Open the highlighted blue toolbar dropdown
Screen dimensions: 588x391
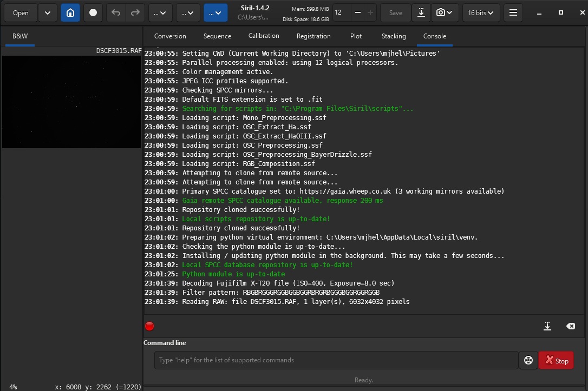tap(215, 13)
